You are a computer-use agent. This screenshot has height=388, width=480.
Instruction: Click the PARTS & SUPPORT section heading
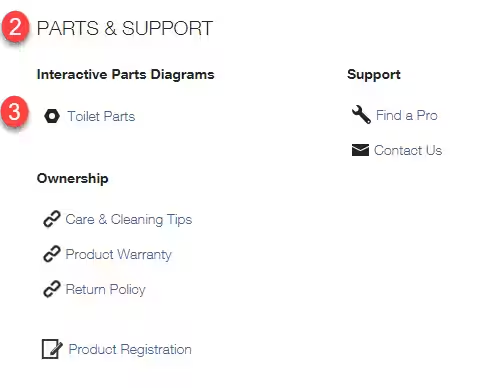tap(125, 28)
